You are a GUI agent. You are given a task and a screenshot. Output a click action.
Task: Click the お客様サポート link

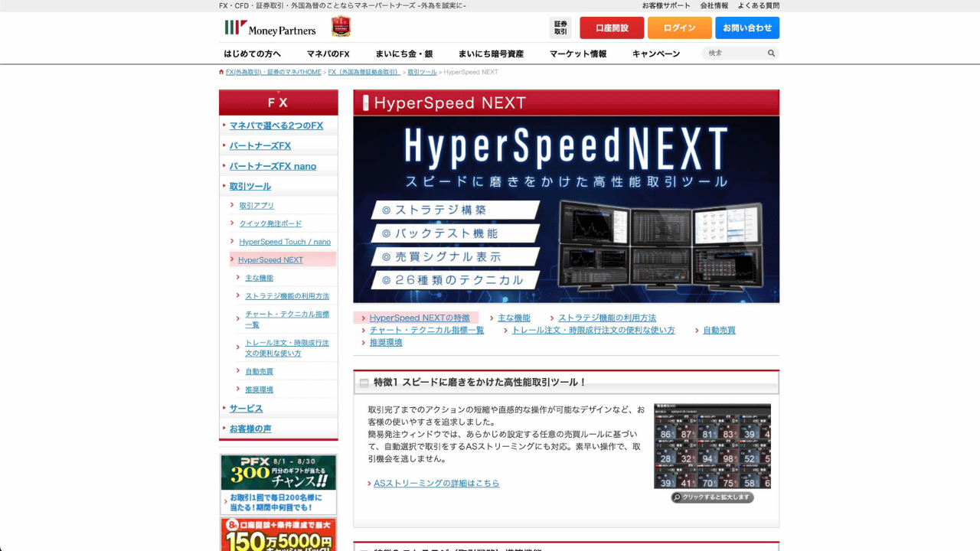pos(666,5)
